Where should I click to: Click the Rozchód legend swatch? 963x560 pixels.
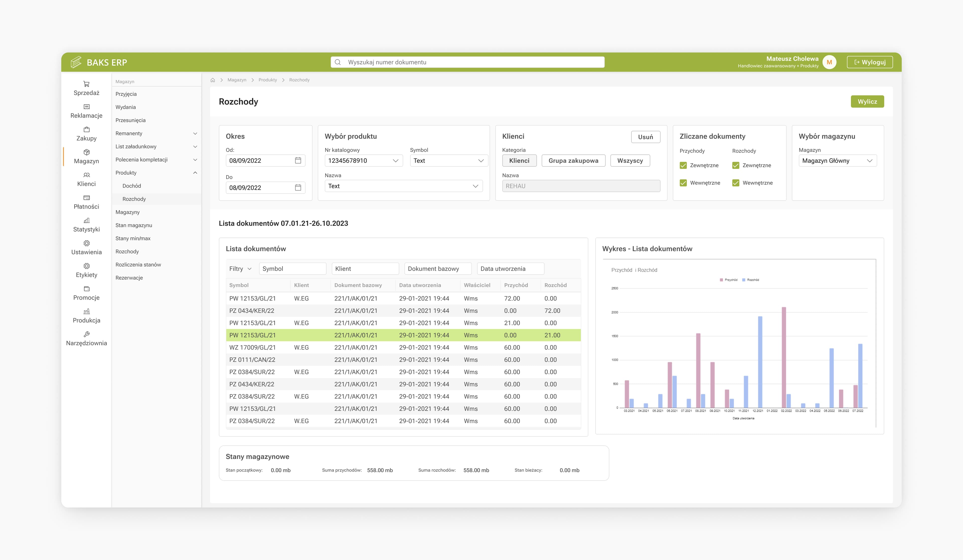[744, 280]
